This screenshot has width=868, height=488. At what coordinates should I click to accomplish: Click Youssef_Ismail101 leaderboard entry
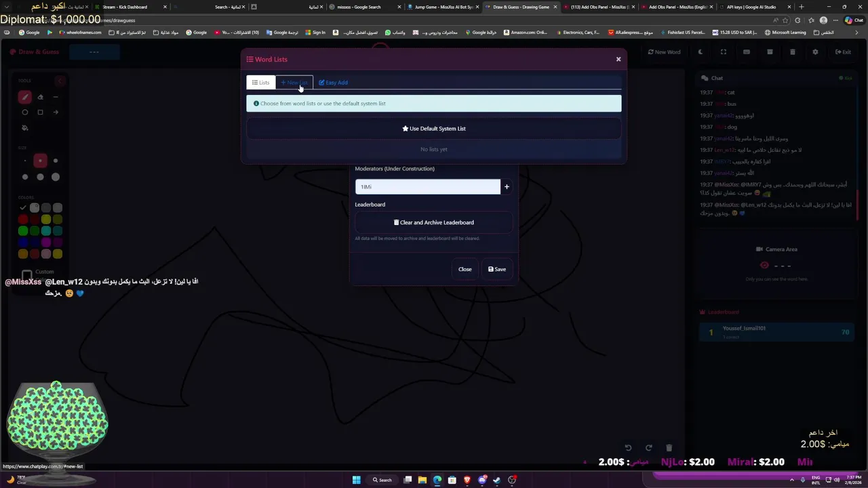(777, 331)
